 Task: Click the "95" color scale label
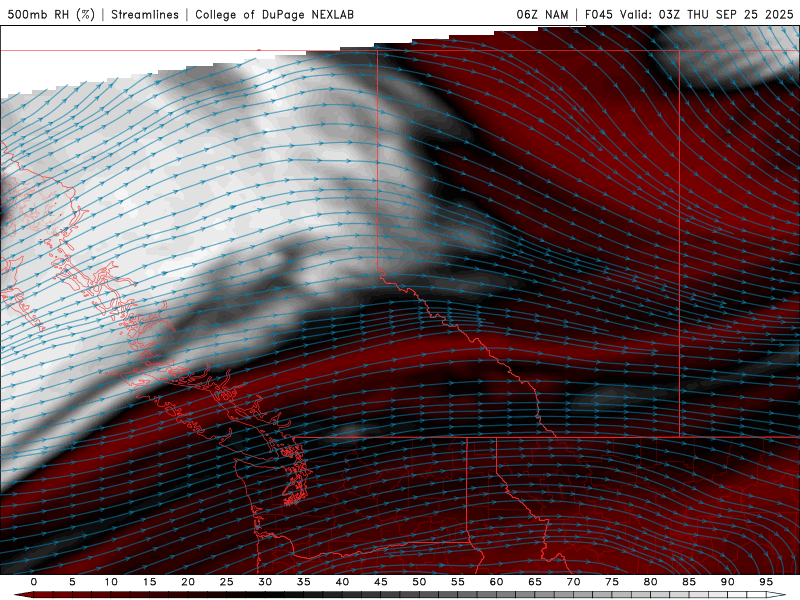[766, 582]
